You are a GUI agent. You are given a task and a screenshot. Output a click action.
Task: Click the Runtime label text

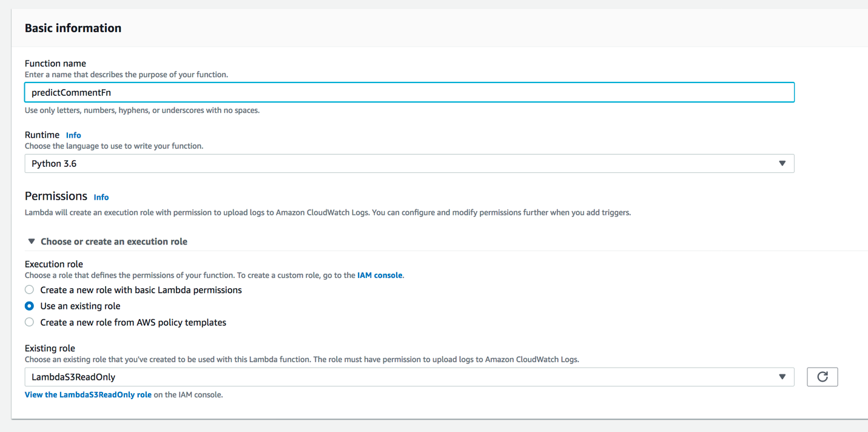coord(42,135)
